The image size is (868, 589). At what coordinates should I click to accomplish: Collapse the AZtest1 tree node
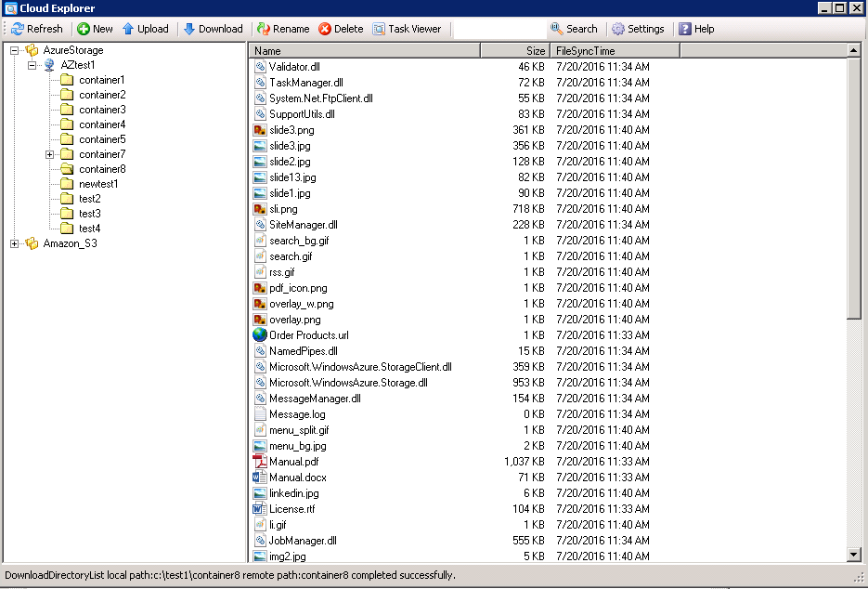32,65
